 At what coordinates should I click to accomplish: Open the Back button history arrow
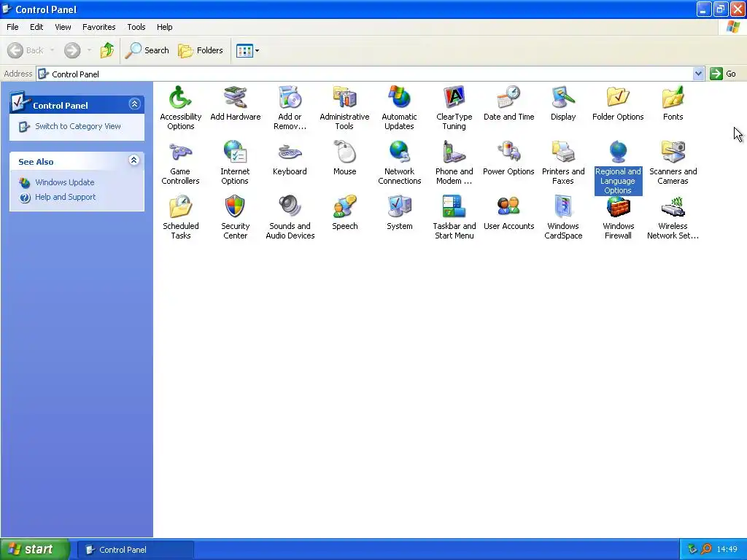click(52, 50)
